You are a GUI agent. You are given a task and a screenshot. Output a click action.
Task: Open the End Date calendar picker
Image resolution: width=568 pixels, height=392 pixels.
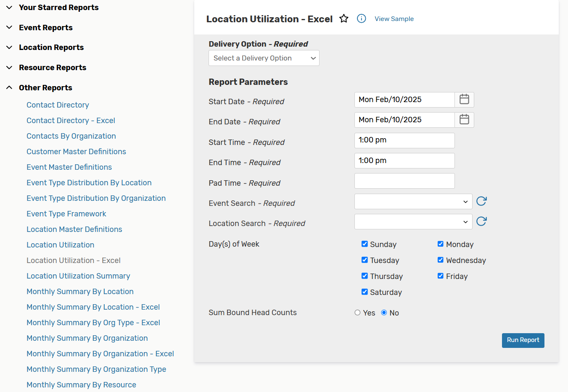click(464, 120)
